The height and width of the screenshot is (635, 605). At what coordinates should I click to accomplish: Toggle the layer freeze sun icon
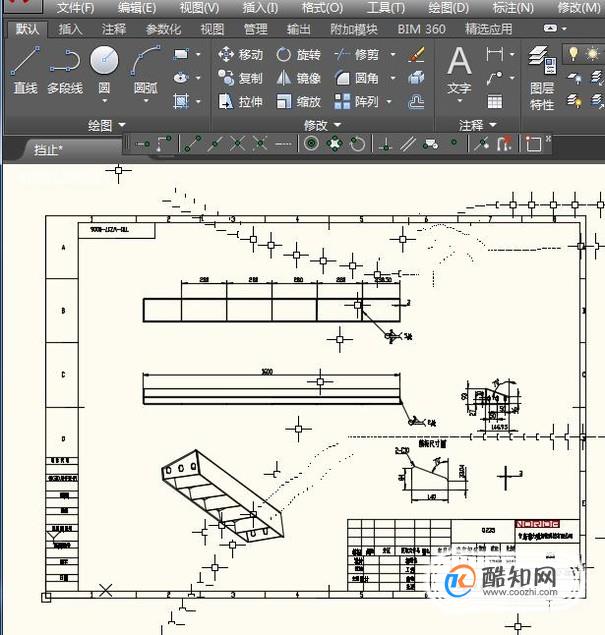592,53
